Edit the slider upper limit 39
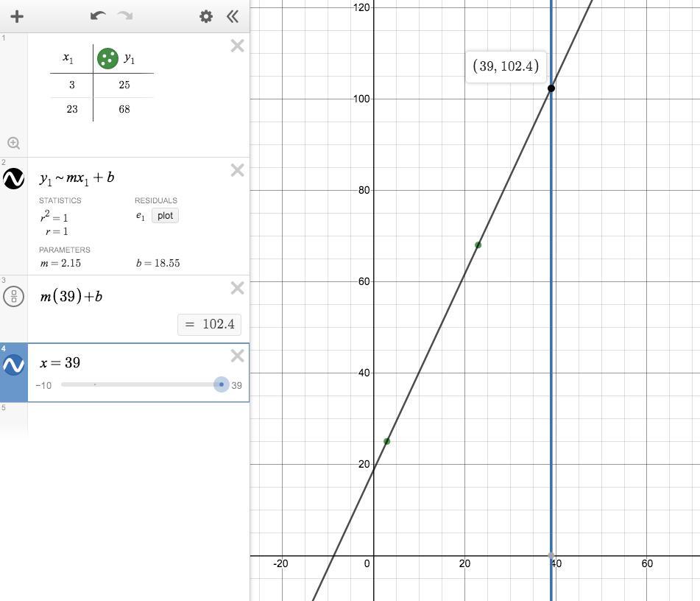700x601 pixels. (236, 385)
